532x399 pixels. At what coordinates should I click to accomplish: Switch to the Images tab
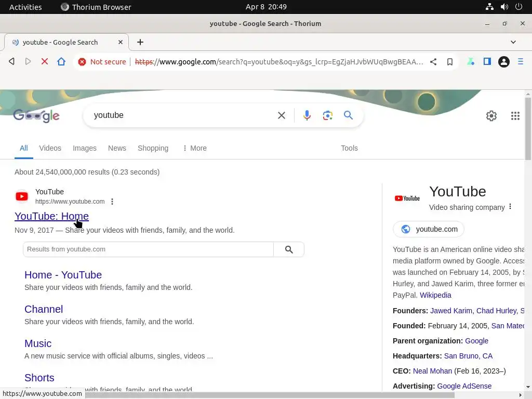pos(85,148)
